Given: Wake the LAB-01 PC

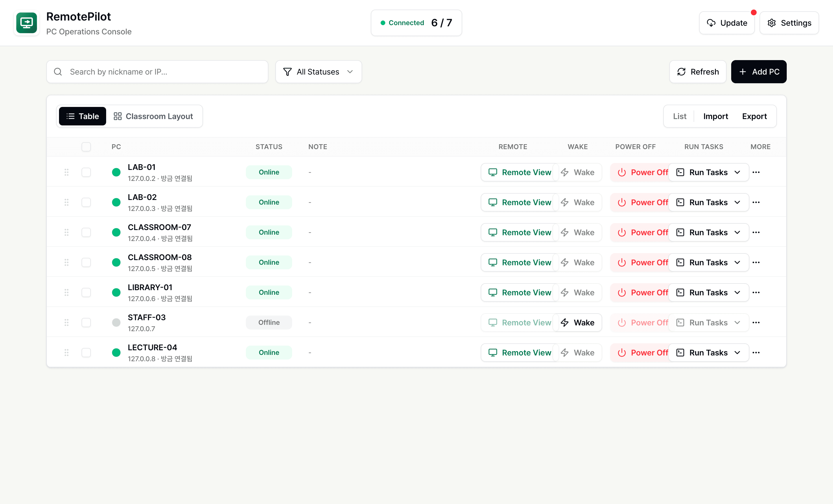Looking at the screenshot, I should 577,172.
